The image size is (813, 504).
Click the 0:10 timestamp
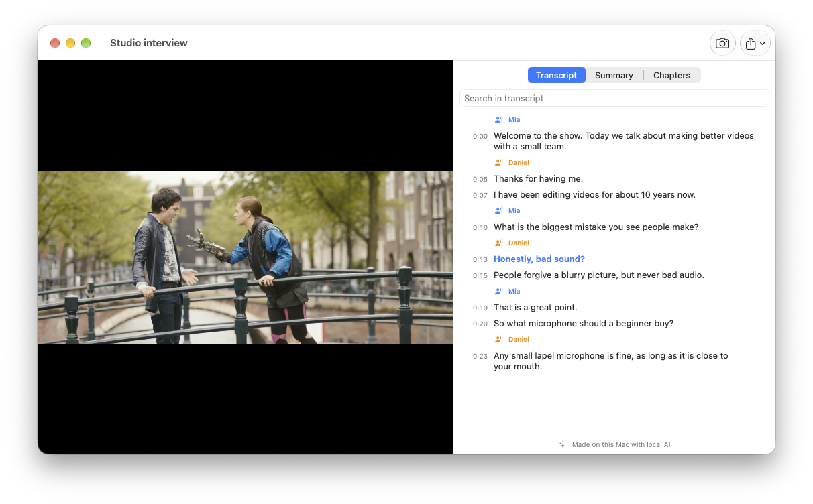[480, 227]
